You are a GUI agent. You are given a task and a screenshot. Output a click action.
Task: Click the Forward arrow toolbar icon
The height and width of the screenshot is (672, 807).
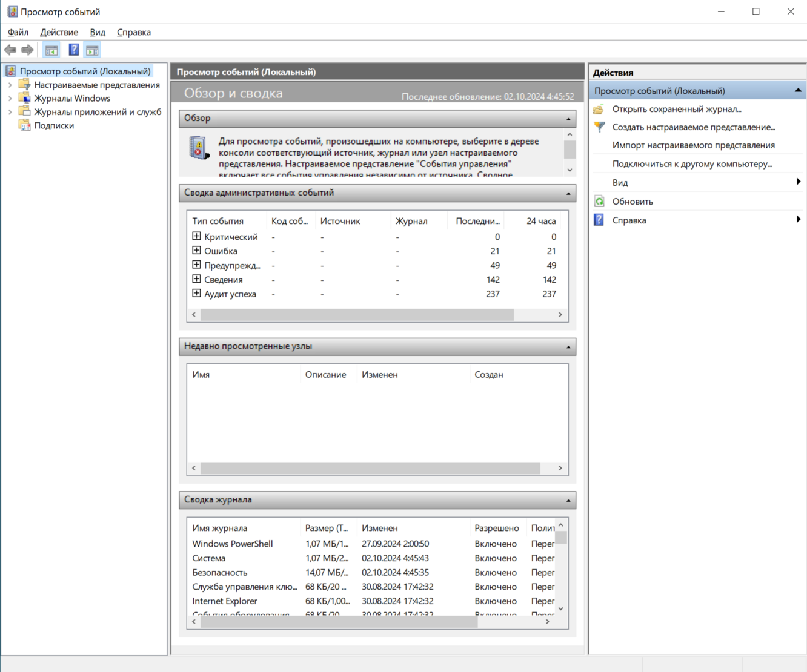point(27,50)
